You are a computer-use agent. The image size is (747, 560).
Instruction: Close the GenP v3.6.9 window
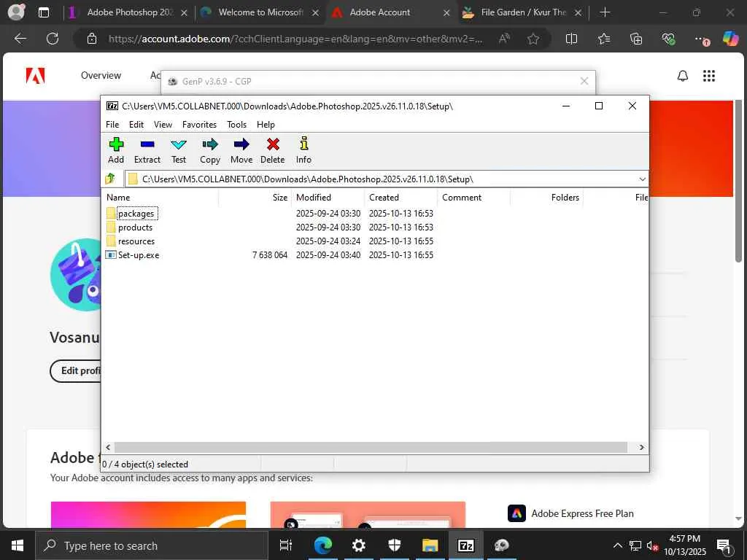(x=584, y=81)
